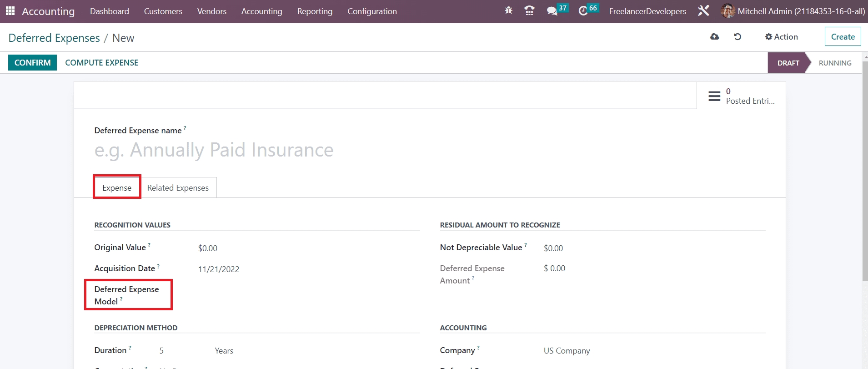This screenshot has height=369, width=868.
Task: Click the Acquisition Date field
Action: (219, 269)
